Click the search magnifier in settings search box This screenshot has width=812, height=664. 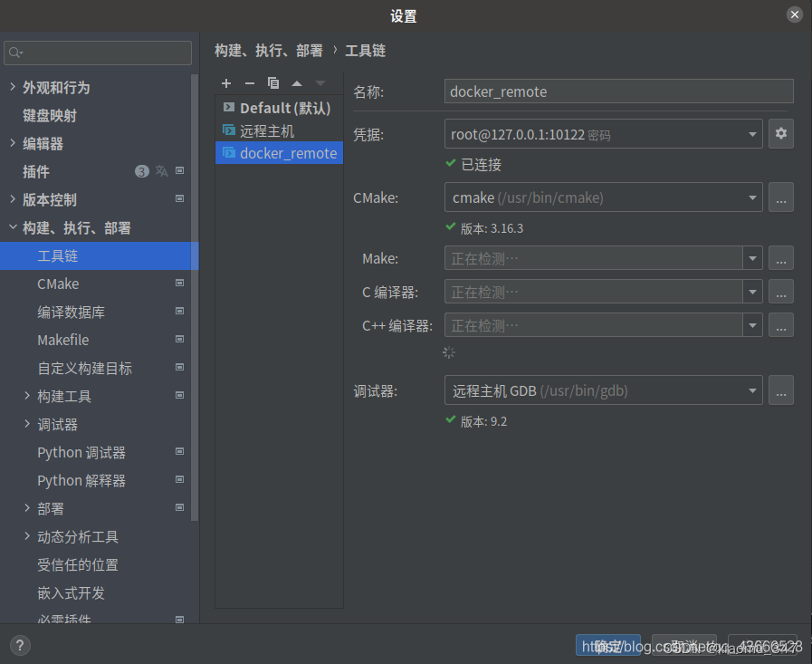click(16, 53)
